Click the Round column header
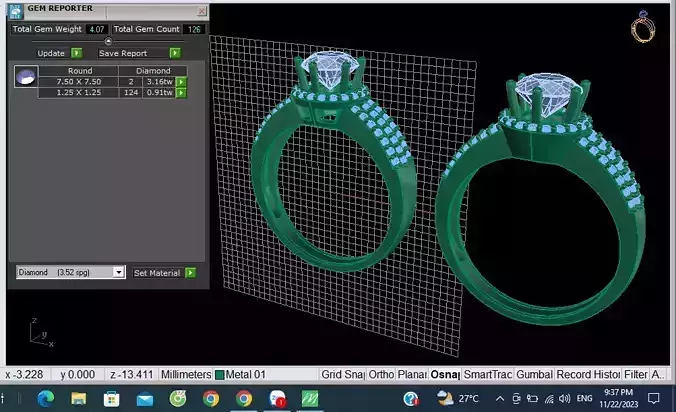The image size is (676, 412). coord(80,71)
